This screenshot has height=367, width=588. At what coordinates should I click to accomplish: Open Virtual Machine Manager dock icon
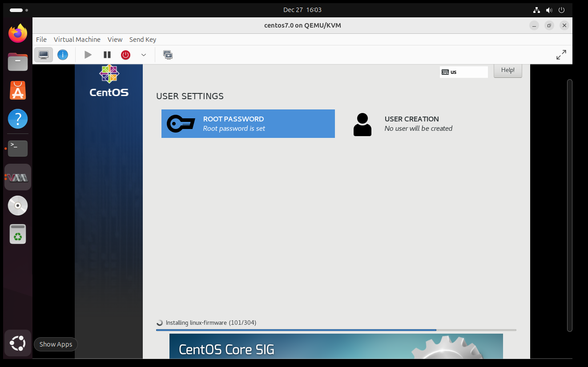pos(18,177)
